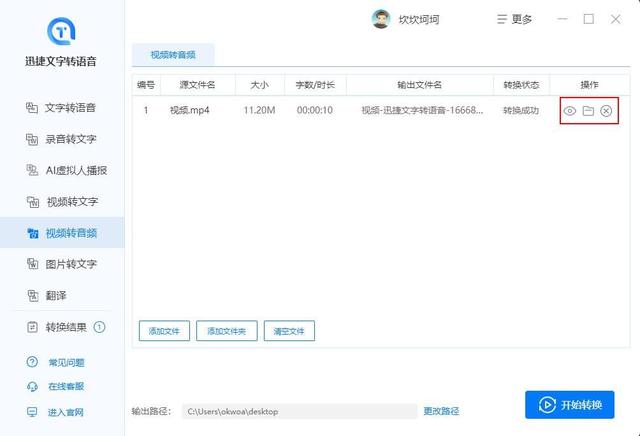Viewport: 640px width, 436px height.
Task: Click the 源文件名 column header
Action: pos(198,85)
